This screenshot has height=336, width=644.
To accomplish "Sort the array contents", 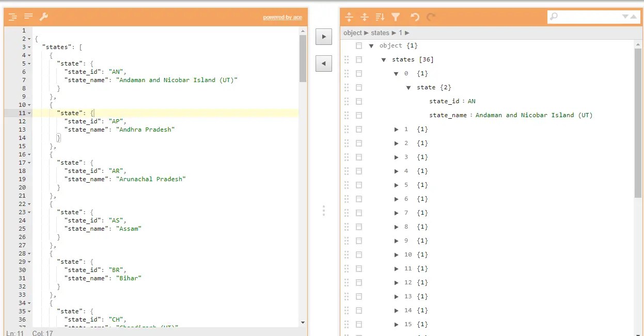I will coord(380,17).
